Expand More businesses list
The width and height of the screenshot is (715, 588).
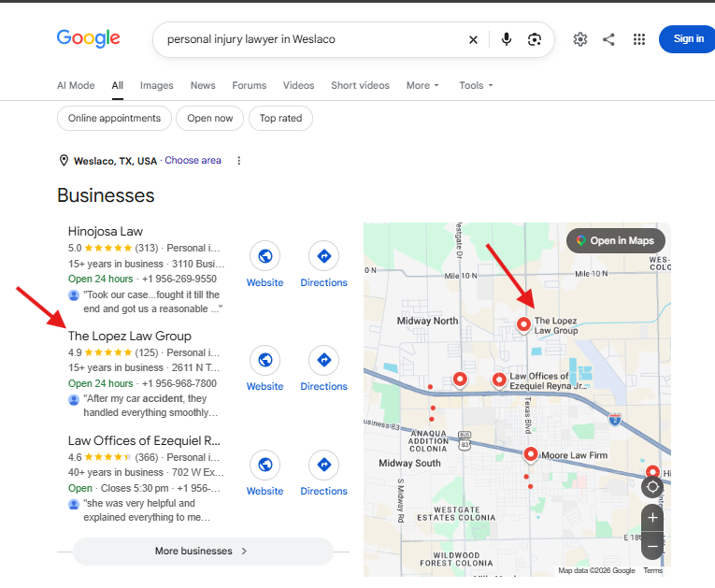point(203,551)
